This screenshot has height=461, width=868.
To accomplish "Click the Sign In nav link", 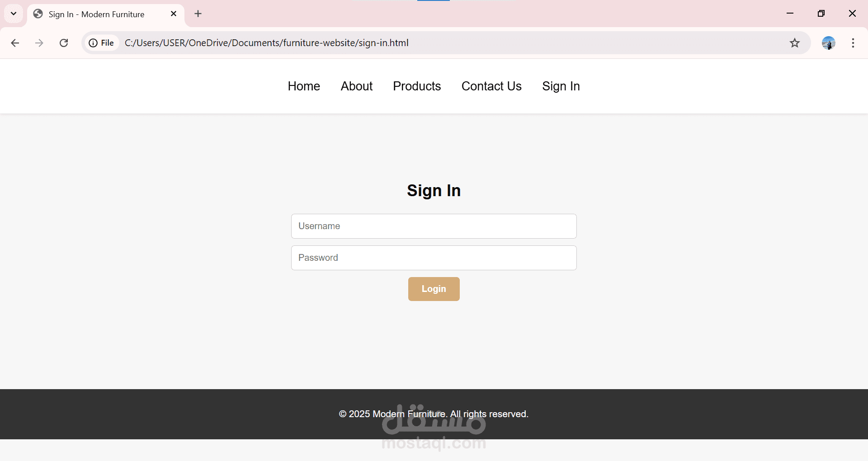I will 561,86.
